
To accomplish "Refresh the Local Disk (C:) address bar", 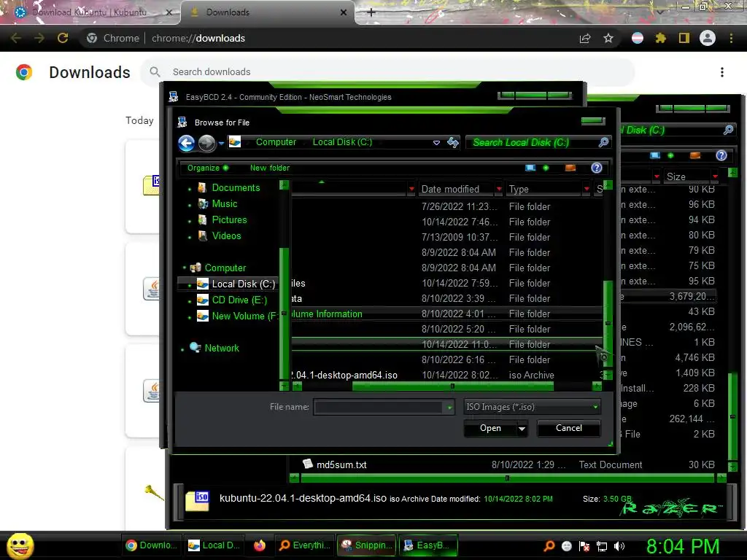I will coord(453,142).
